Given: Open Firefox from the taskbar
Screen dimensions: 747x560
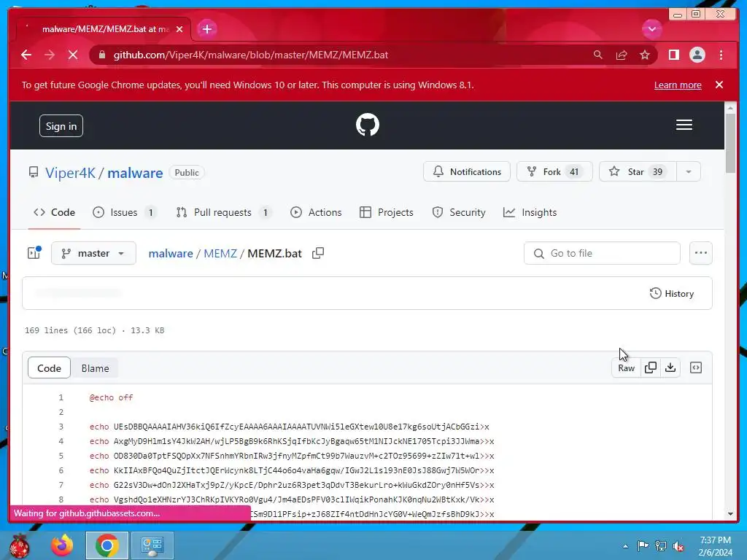Looking at the screenshot, I should [x=62, y=545].
